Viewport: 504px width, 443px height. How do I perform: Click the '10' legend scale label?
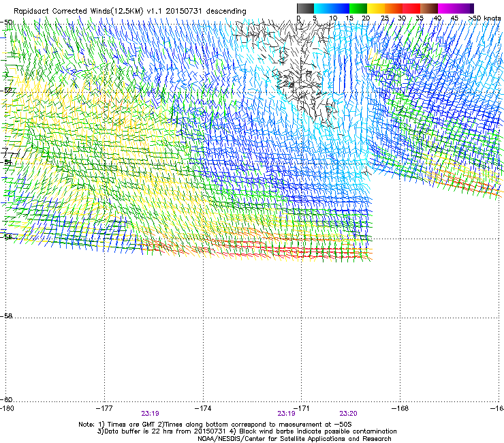tap(333, 18)
